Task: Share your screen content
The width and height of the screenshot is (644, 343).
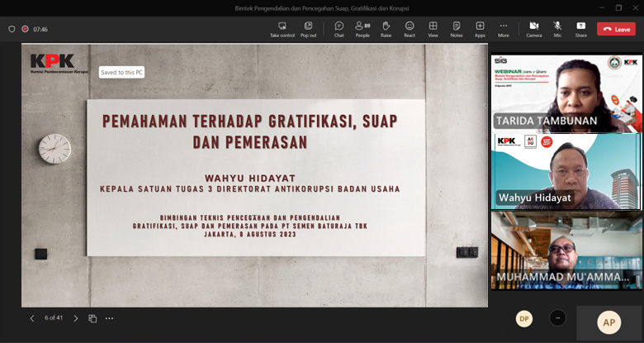Action: coord(581,29)
